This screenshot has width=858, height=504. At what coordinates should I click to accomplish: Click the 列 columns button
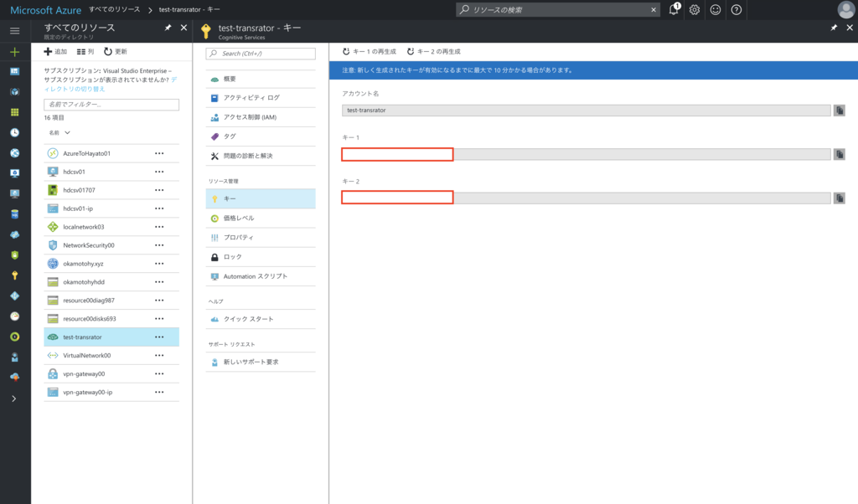(85, 51)
